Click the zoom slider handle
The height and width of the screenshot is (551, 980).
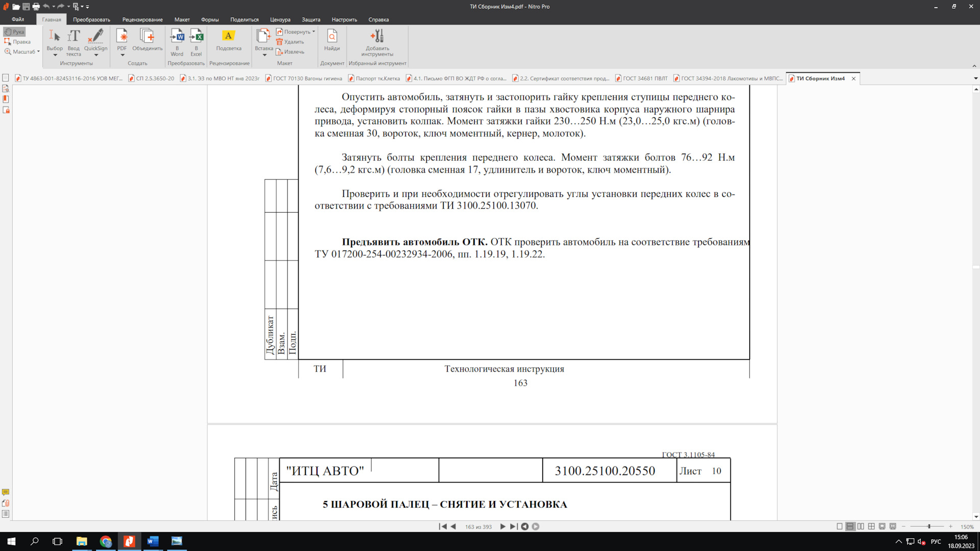(x=929, y=527)
